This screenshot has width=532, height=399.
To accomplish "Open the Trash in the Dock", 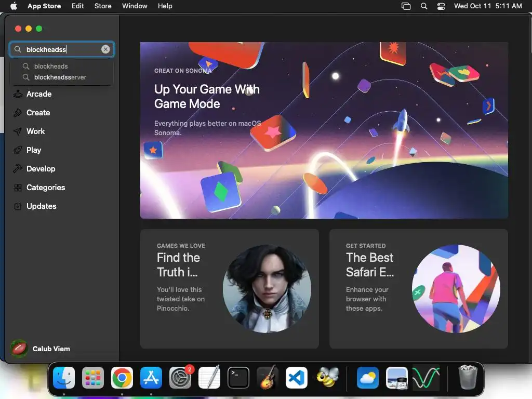I will coord(468,377).
